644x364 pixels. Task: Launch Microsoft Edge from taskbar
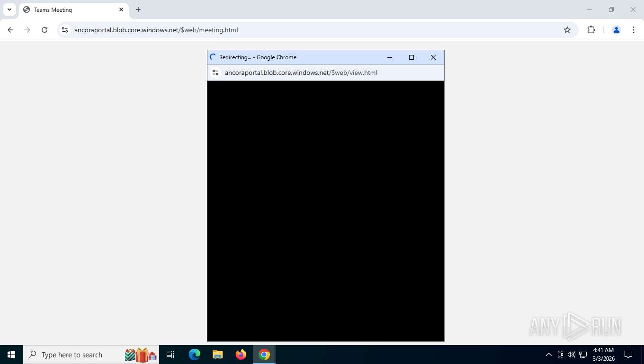(x=195, y=355)
